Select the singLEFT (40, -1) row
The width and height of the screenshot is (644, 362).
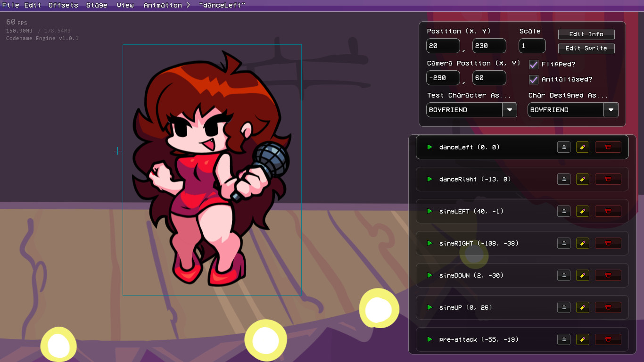[522, 211]
